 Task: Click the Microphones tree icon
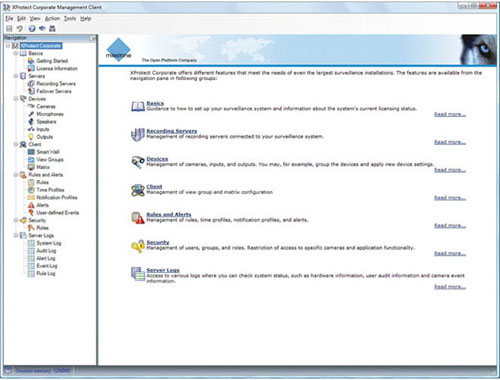click(31, 114)
